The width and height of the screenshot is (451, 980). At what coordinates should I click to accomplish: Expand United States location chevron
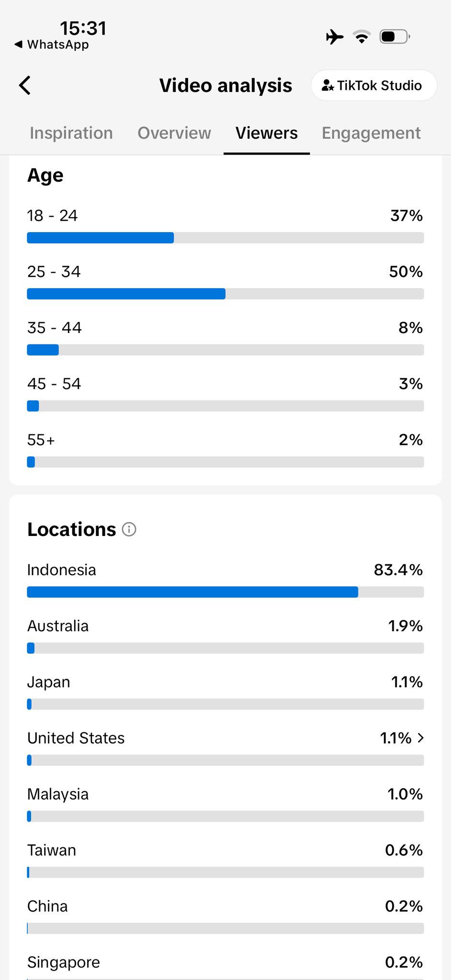(420, 738)
